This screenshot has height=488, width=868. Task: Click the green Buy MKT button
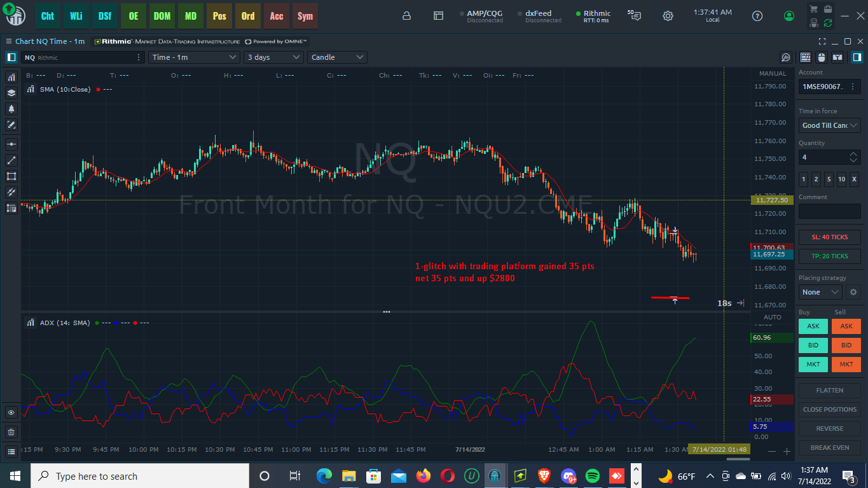pos(813,365)
